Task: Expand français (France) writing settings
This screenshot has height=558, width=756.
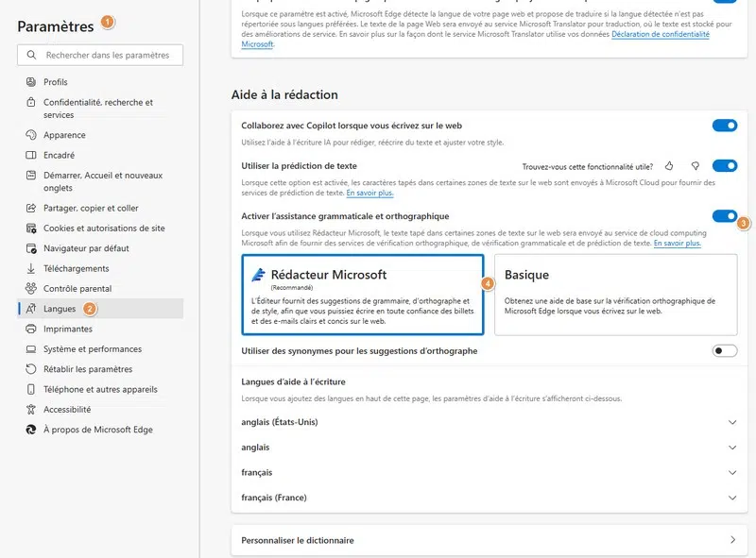Action: 732,498
